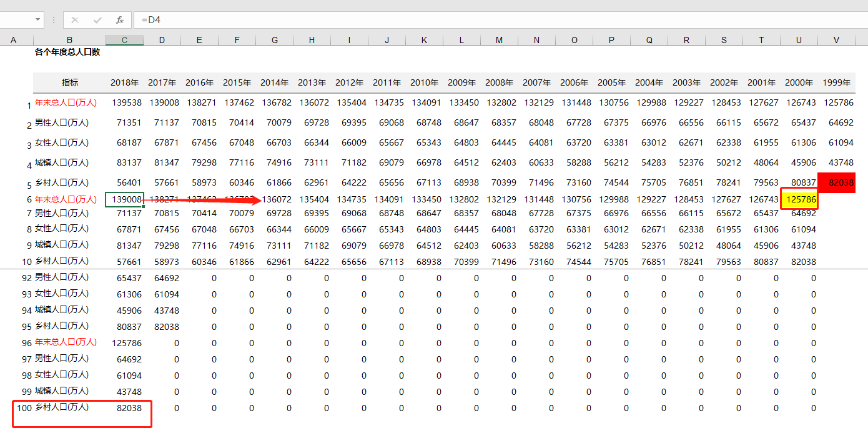
Task: Select the 2018年 header cell
Action: point(126,82)
